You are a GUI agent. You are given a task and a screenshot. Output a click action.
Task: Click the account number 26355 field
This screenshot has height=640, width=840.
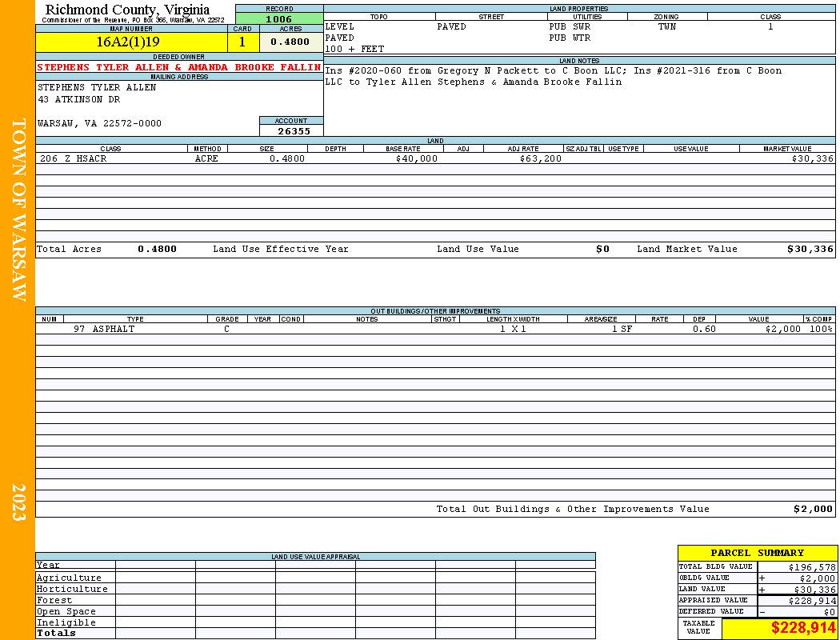tap(291, 131)
